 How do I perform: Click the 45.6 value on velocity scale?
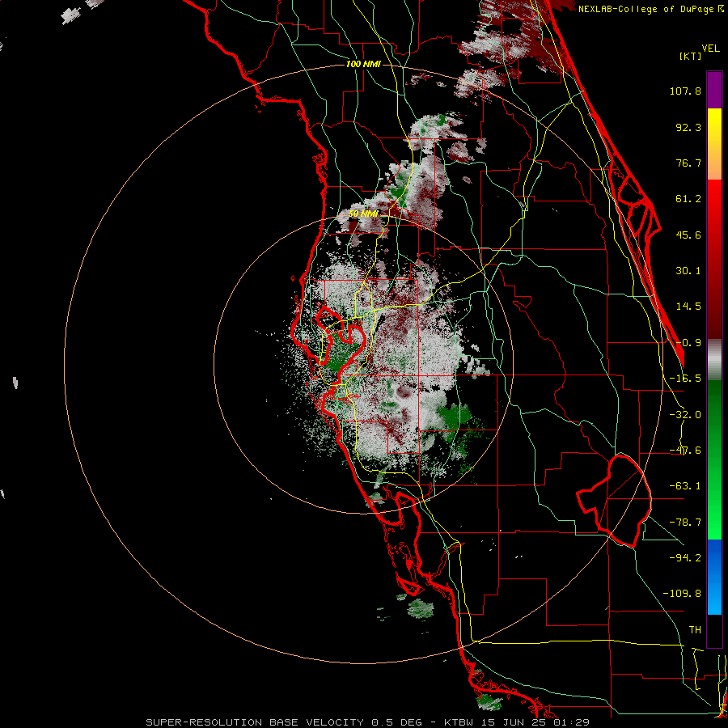point(688,235)
